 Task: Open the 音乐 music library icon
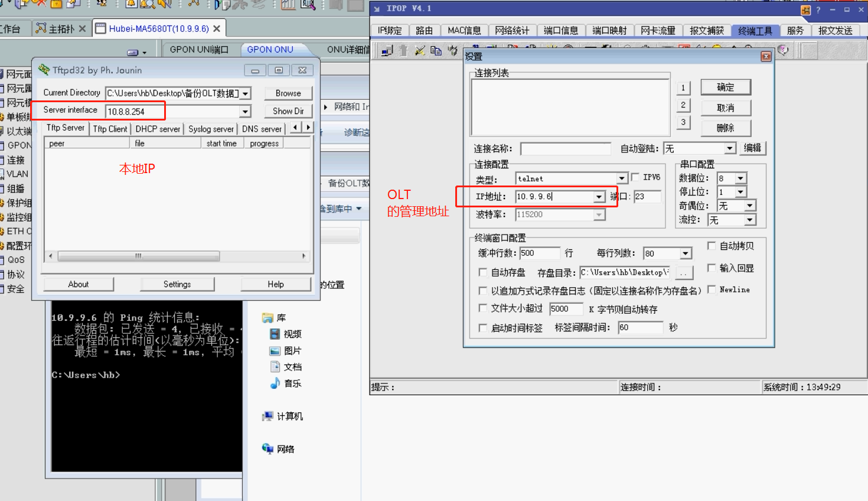click(275, 383)
